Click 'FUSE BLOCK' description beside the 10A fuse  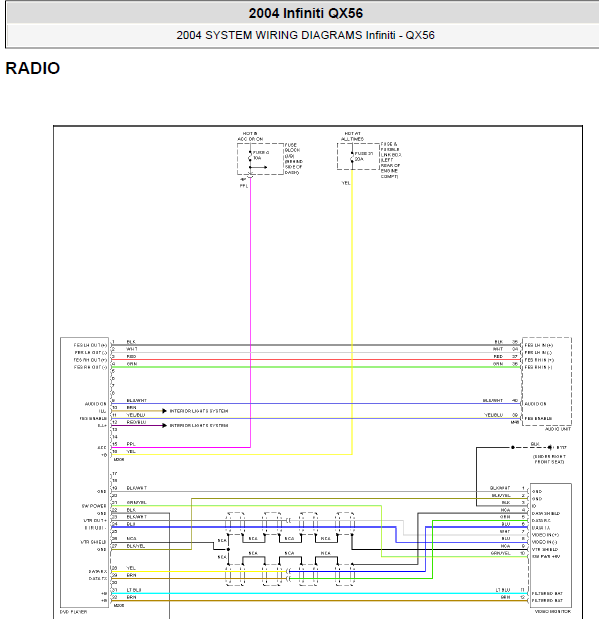[294, 159]
